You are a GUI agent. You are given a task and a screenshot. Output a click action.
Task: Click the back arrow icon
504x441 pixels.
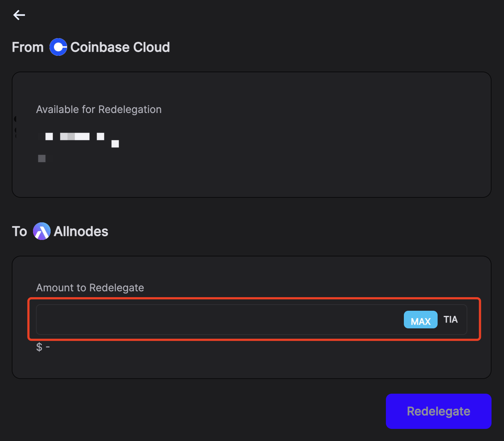[x=19, y=15]
